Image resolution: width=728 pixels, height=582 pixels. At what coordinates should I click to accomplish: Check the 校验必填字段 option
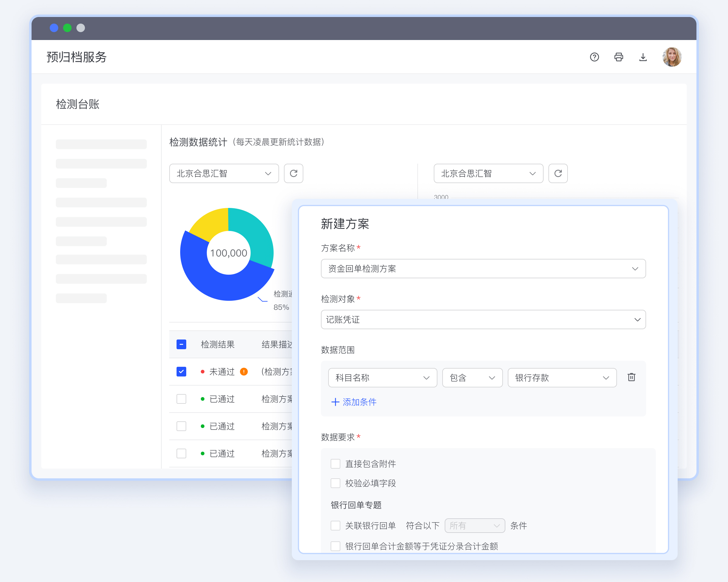[335, 483]
